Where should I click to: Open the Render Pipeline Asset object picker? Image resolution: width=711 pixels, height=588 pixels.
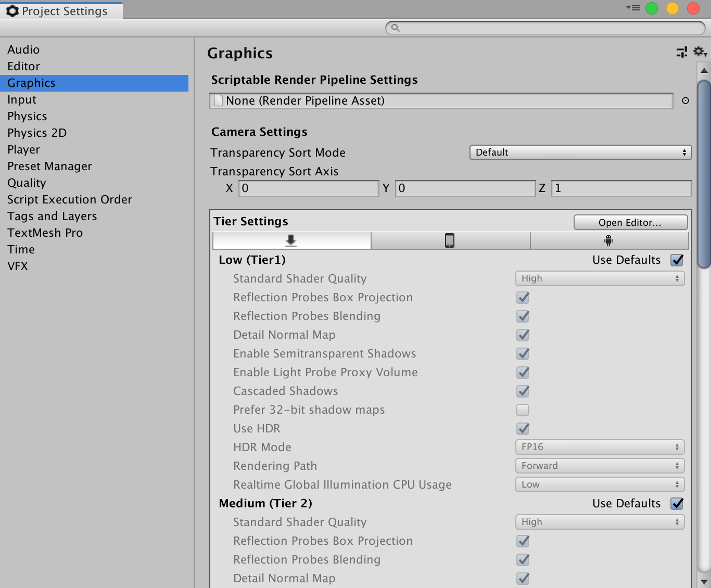(x=685, y=100)
